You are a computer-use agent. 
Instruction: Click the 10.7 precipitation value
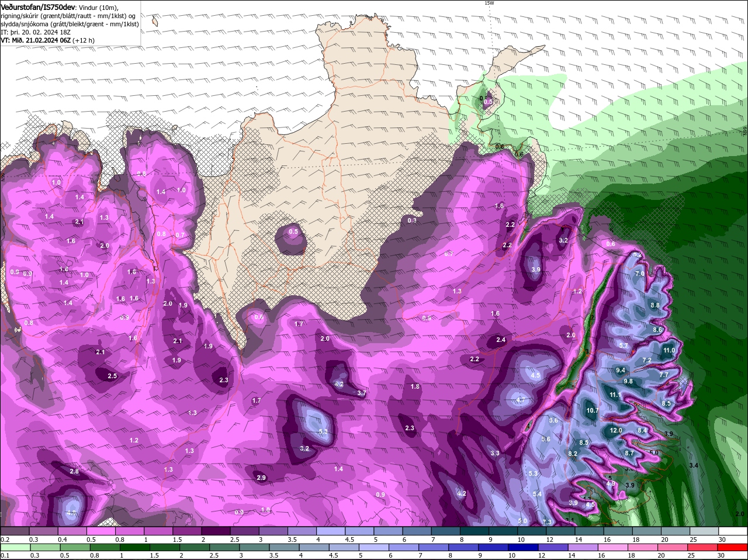pos(593,410)
